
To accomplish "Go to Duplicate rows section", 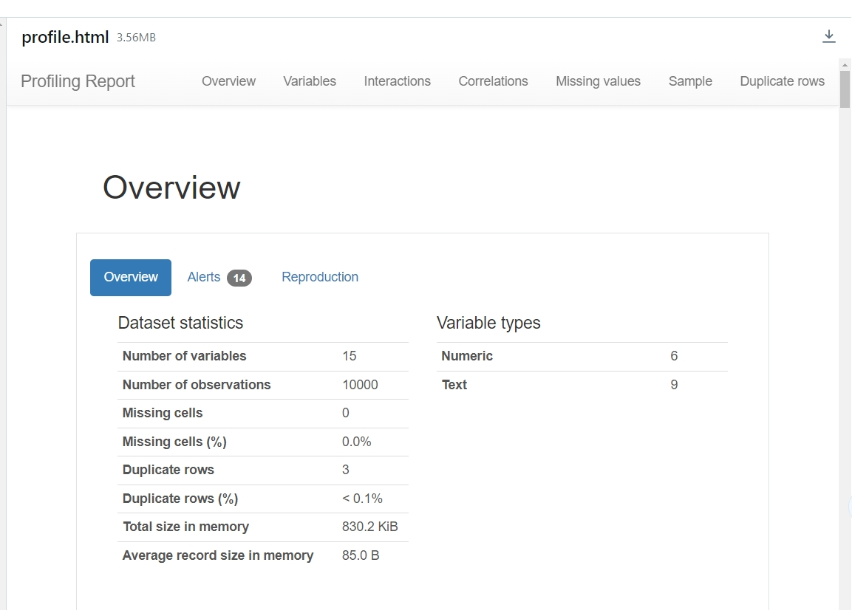I will pos(782,81).
